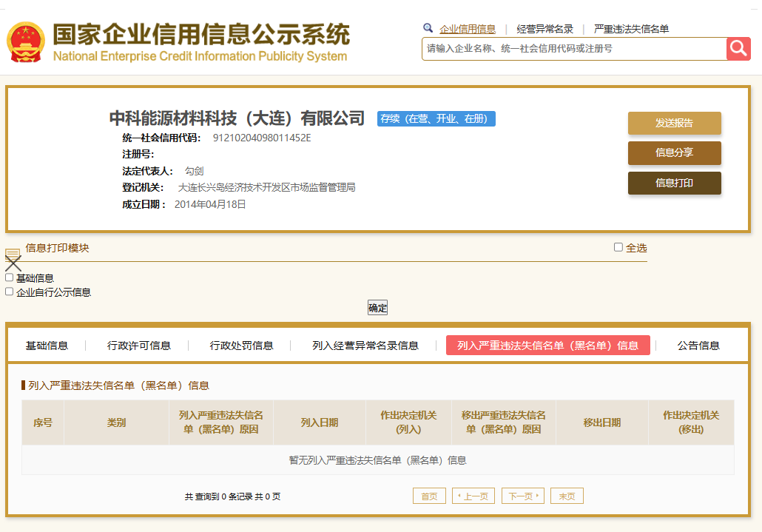762x532 pixels.
Task: Switch to the 行政许可信息 tab
Action: tap(139, 346)
